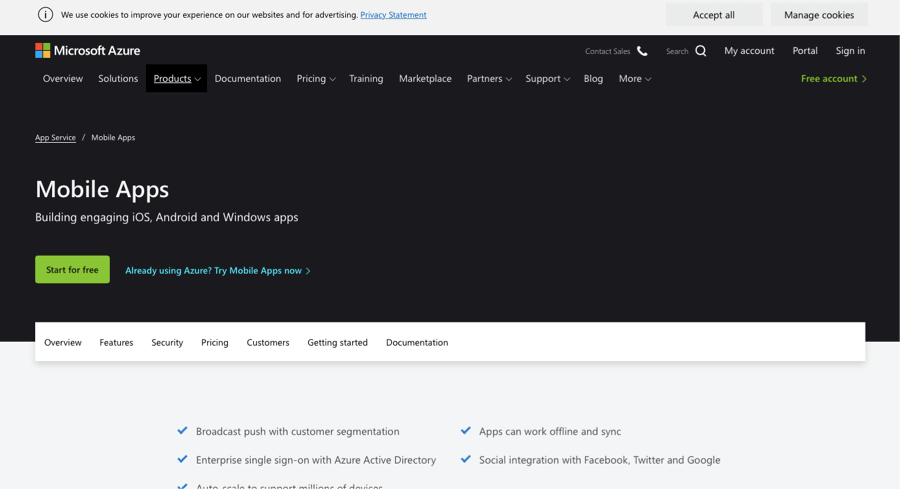Open Training in the top navigation

tap(366, 79)
